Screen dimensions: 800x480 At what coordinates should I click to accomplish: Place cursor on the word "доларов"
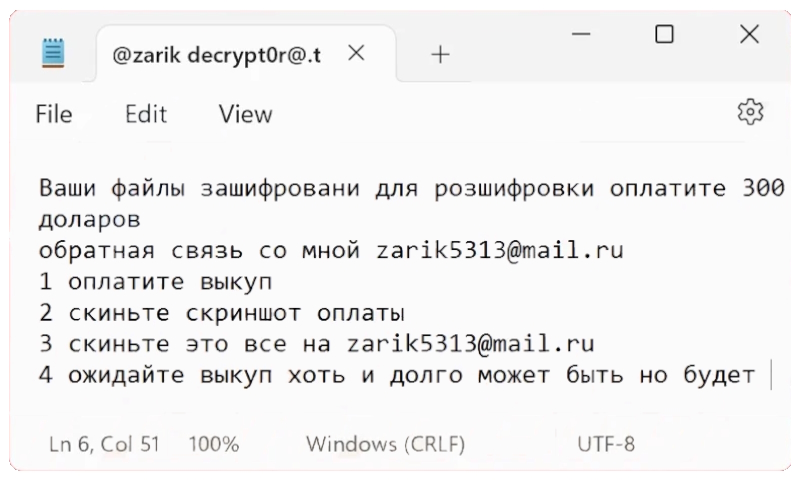pyautogui.click(x=89, y=218)
